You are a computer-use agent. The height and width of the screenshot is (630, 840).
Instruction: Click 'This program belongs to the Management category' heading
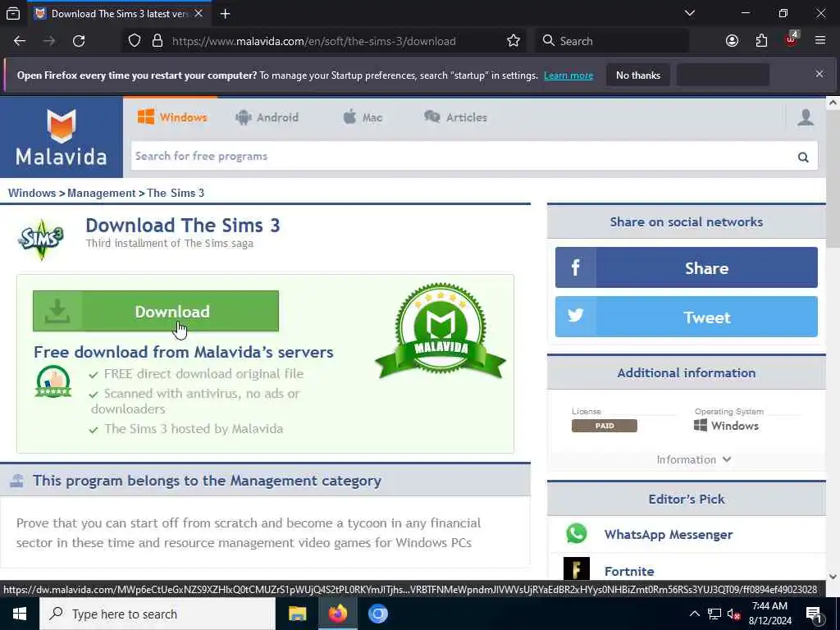pyautogui.click(x=207, y=481)
